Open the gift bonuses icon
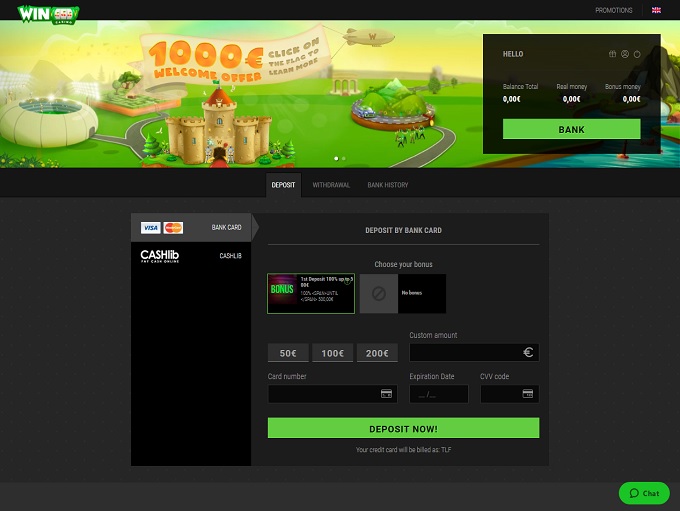 click(x=612, y=54)
